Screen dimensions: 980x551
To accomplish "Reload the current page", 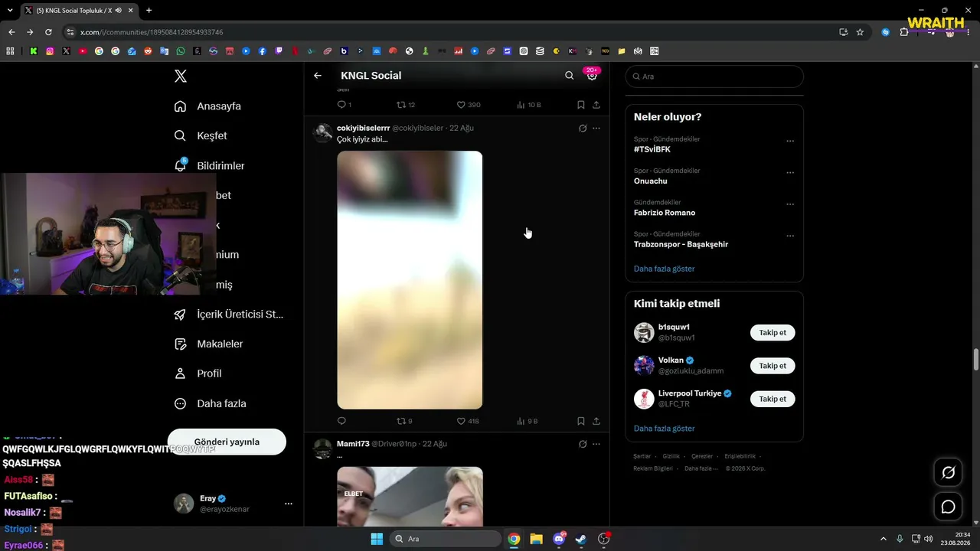I will click(48, 32).
